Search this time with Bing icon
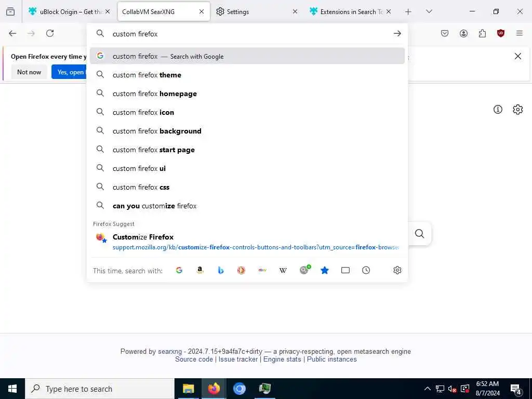532x399 pixels. 220,270
